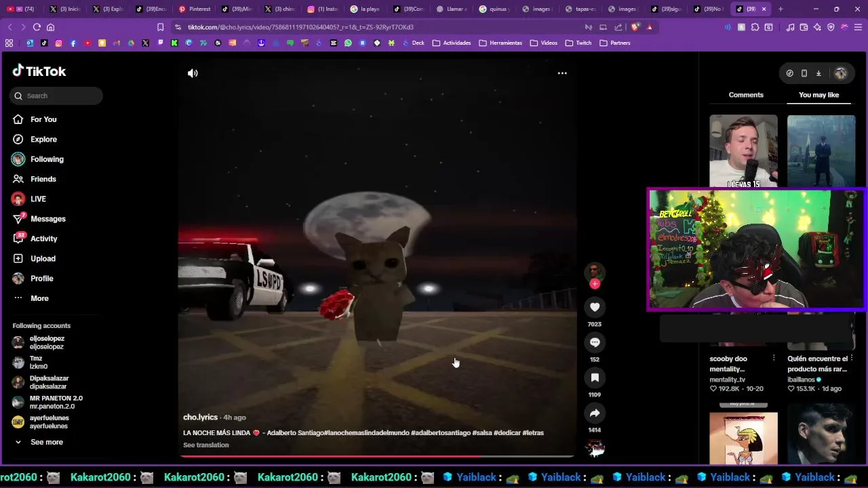
Task: Bookmark this page in address bar
Action: click(160, 27)
